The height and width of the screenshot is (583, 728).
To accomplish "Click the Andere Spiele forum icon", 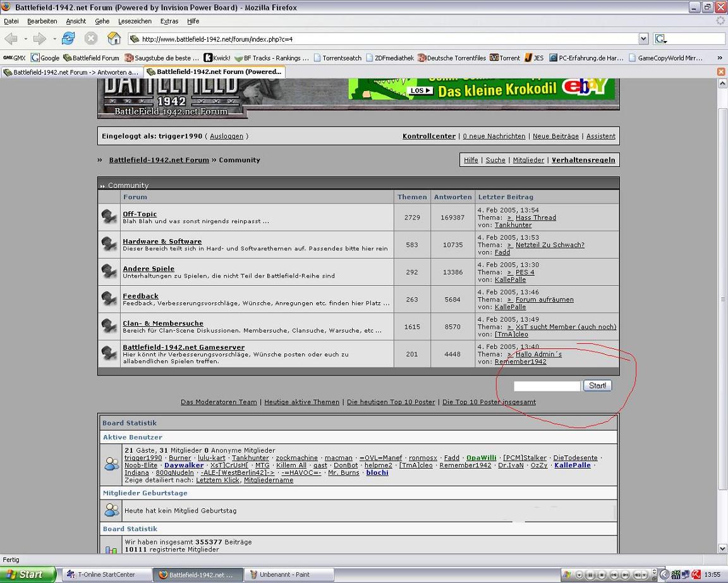I will pyautogui.click(x=109, y=272).
